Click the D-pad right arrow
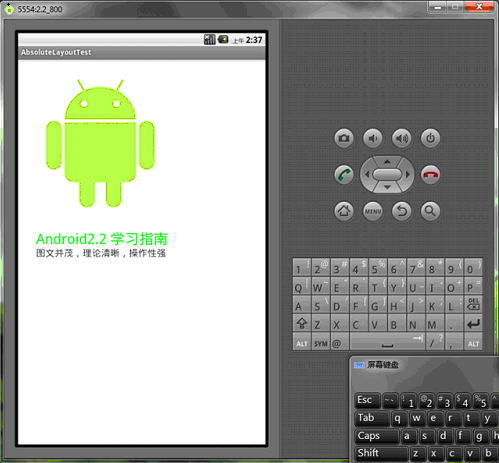 coord(408,174)
